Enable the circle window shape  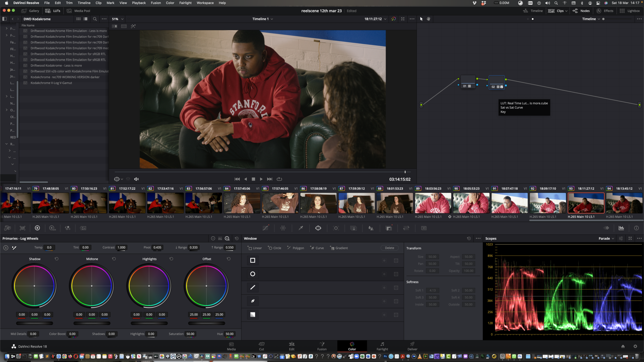(253, 274)
